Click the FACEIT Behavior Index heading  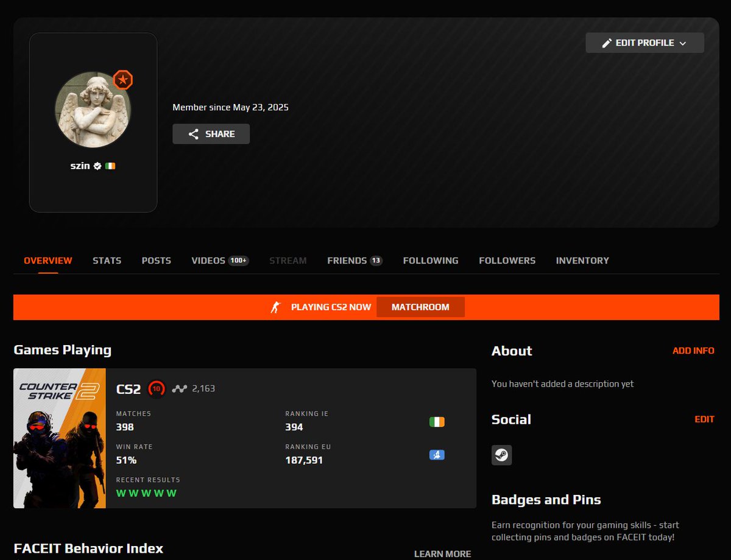click(x=88, y=548)
